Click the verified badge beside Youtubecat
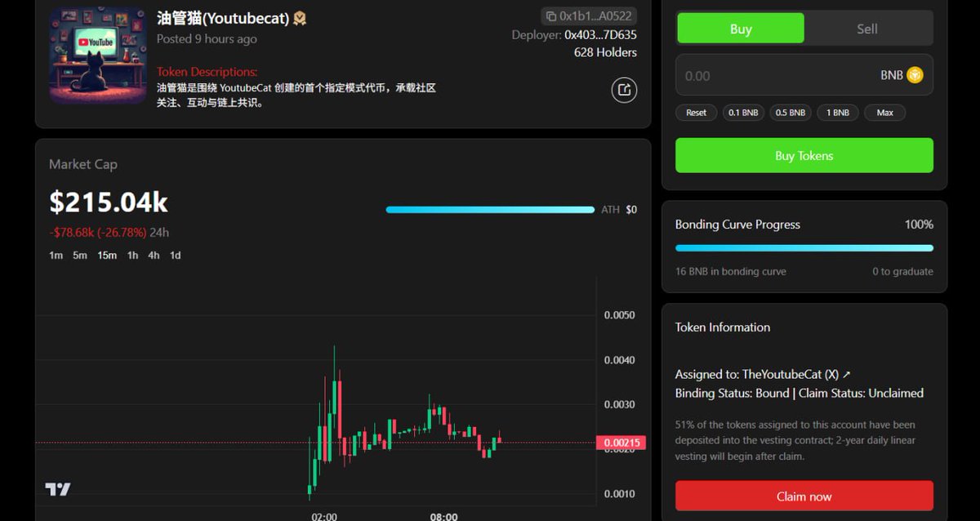The width and height of the screenshot is (980, 521). [300, 18]
